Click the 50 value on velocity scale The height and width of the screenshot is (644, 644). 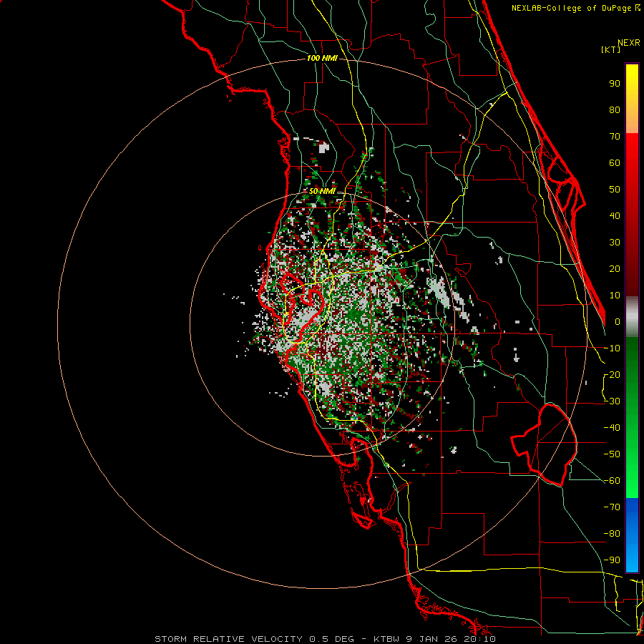(x=615, y=190)
